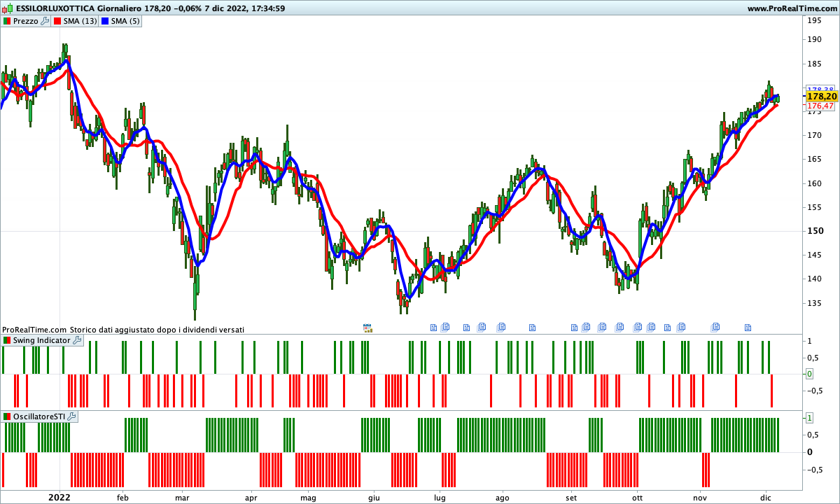Click the candlestick chart icon beside ESSILORLUXOTTICA
Image resolution: width=840 pixels, height=504 pixels.
[7, 8]
